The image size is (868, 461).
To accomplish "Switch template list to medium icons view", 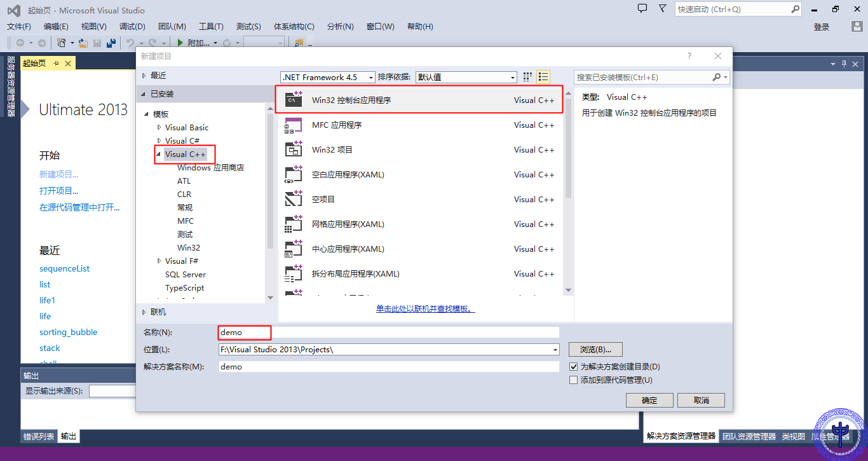I will tap(527, 76).
